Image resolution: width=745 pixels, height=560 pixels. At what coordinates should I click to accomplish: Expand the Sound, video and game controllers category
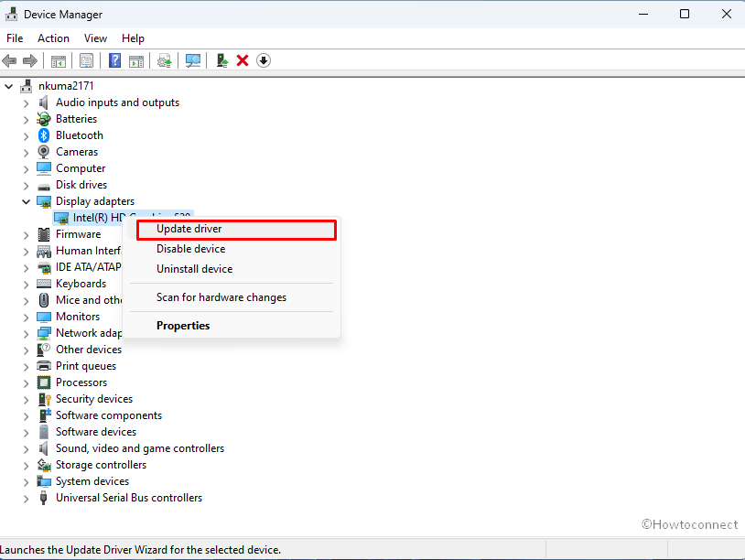(27, 449)
